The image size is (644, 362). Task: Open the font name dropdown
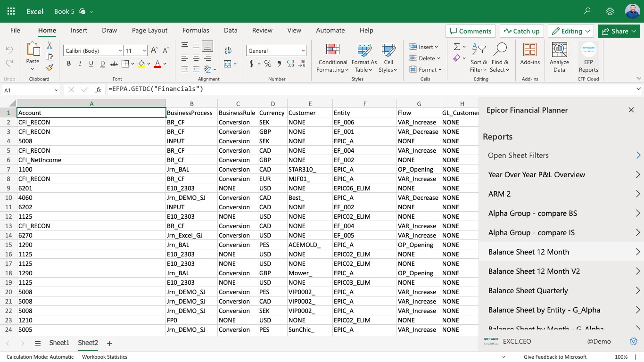coord(120,51)
